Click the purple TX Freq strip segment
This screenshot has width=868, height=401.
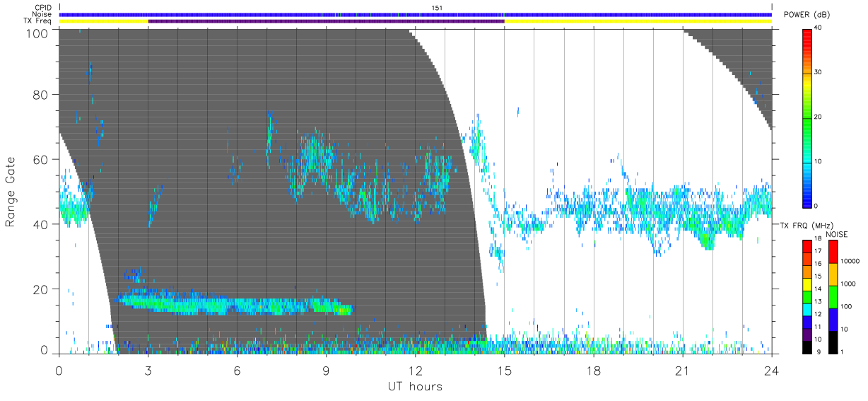(326, 21)
